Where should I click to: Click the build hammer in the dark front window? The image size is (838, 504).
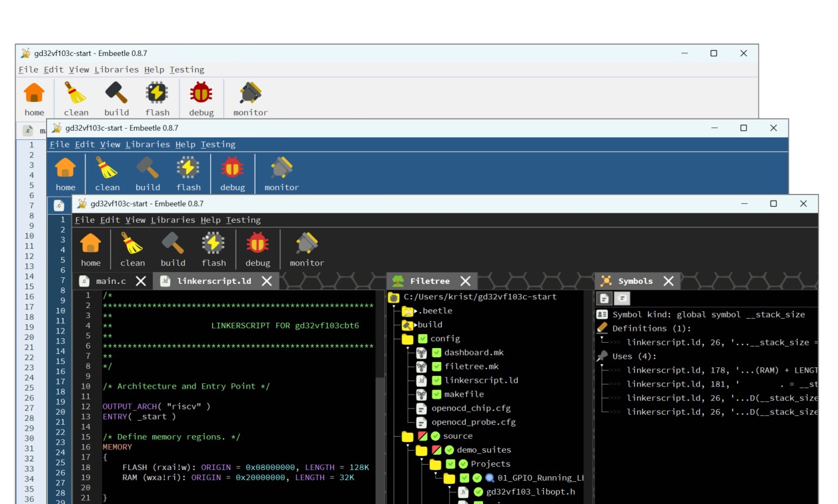173,243
